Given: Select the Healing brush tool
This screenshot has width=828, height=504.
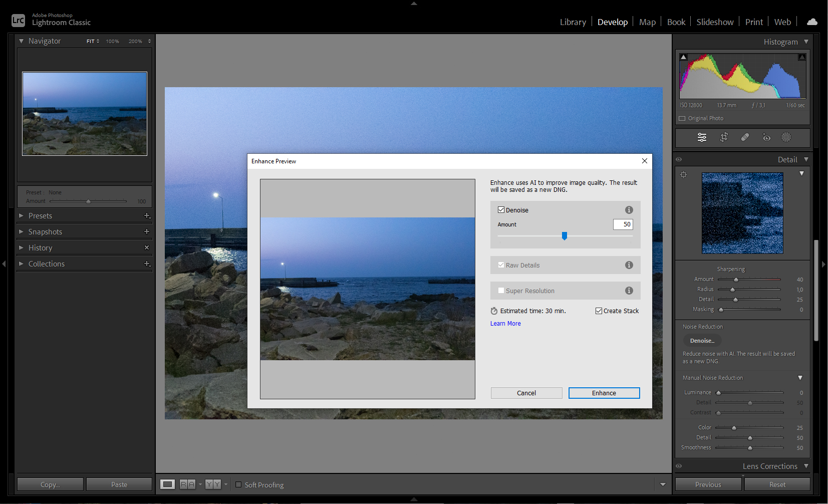Looking at the screenshot, I should [745, 137].
